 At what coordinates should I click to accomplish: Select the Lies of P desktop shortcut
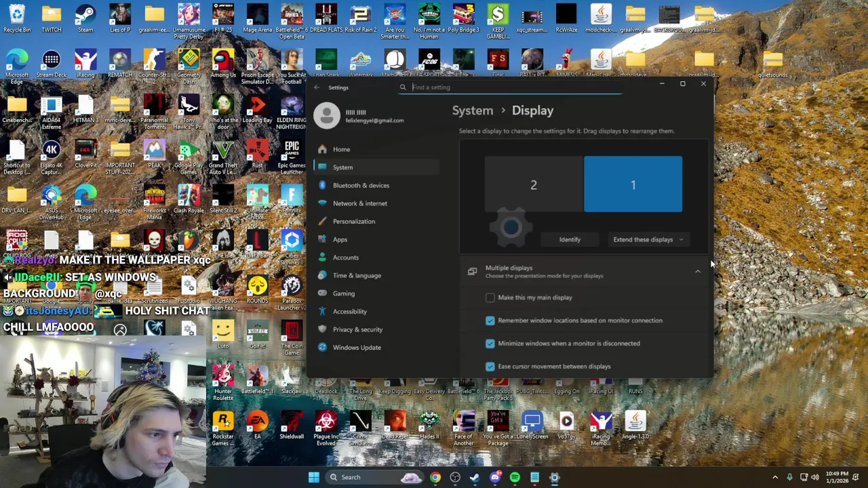pos(120,19)
